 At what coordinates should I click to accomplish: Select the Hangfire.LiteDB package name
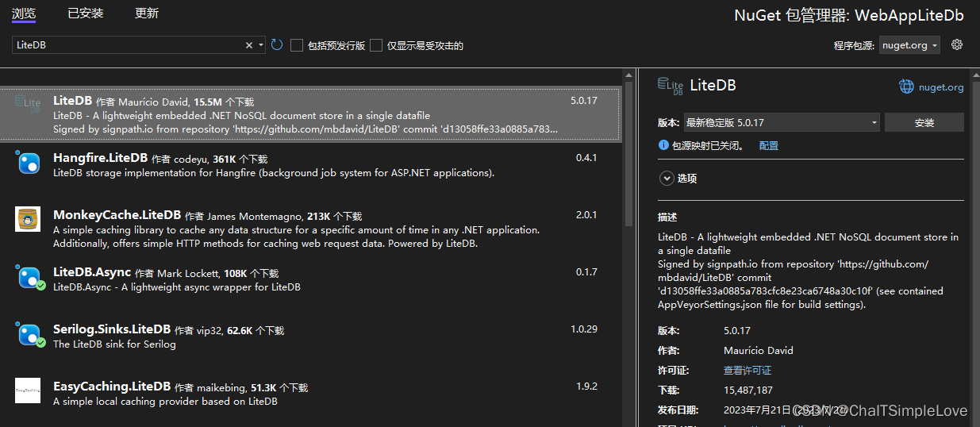click(100, 157)
